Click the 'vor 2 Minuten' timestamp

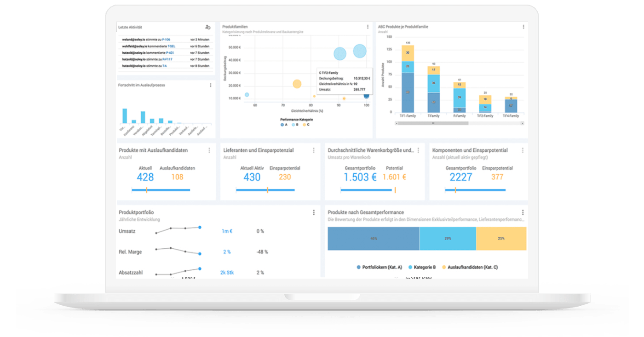[x=200, y=40]
